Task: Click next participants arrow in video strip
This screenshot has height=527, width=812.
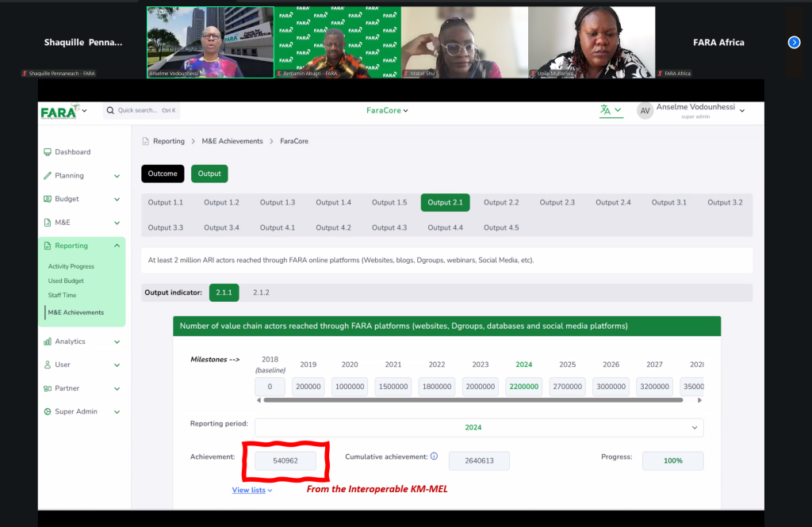Action: pos(794,42)
